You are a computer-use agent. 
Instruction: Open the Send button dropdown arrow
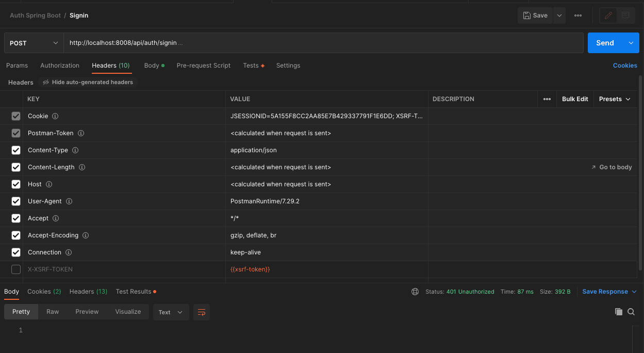(632, 43)
